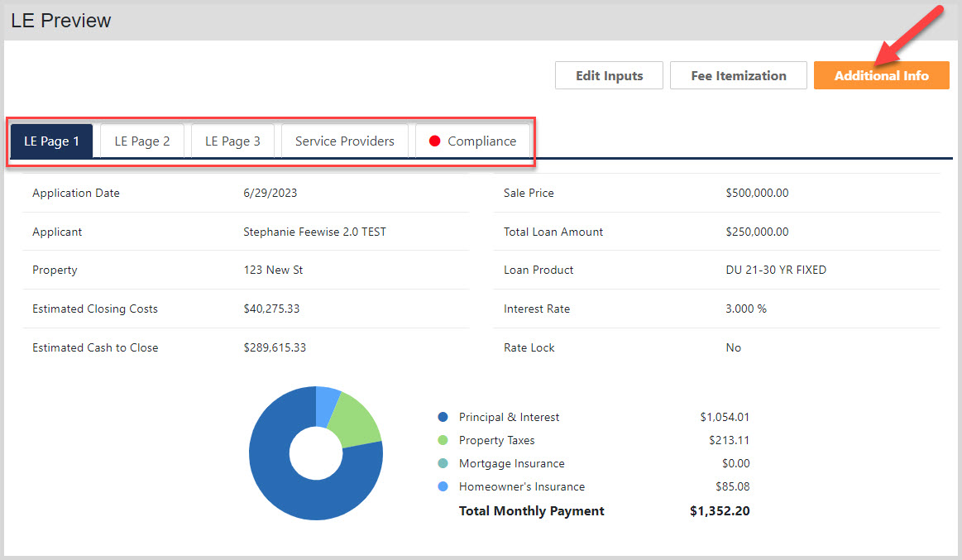962x560 pixels.
Task: Click the green Property Taxes legend dot
Action: [x=441, y=440]
